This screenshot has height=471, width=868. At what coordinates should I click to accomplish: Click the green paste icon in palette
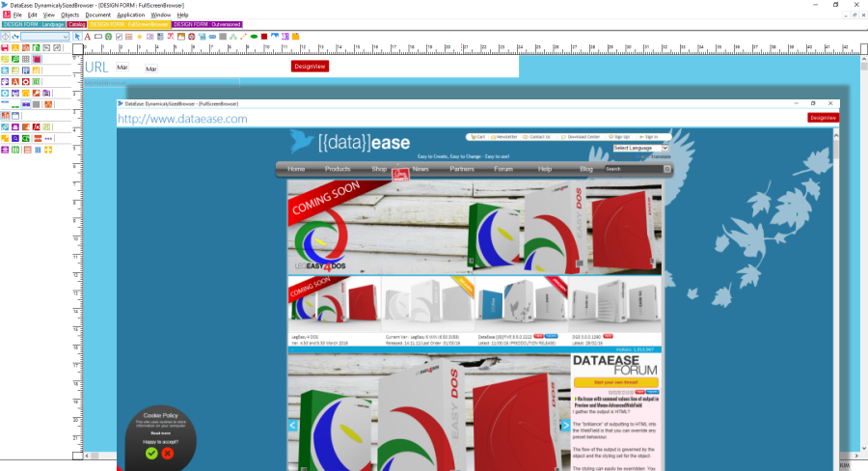coord(36,47)
